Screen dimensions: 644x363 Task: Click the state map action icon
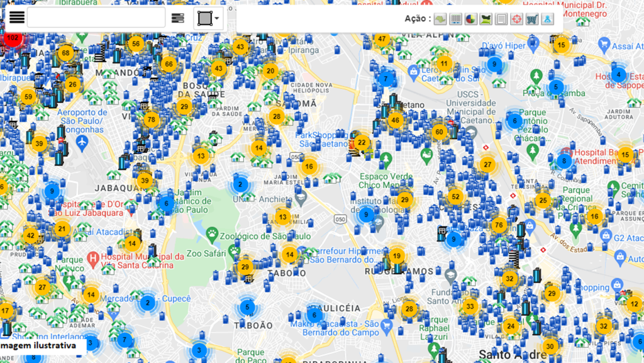point(440,19)
